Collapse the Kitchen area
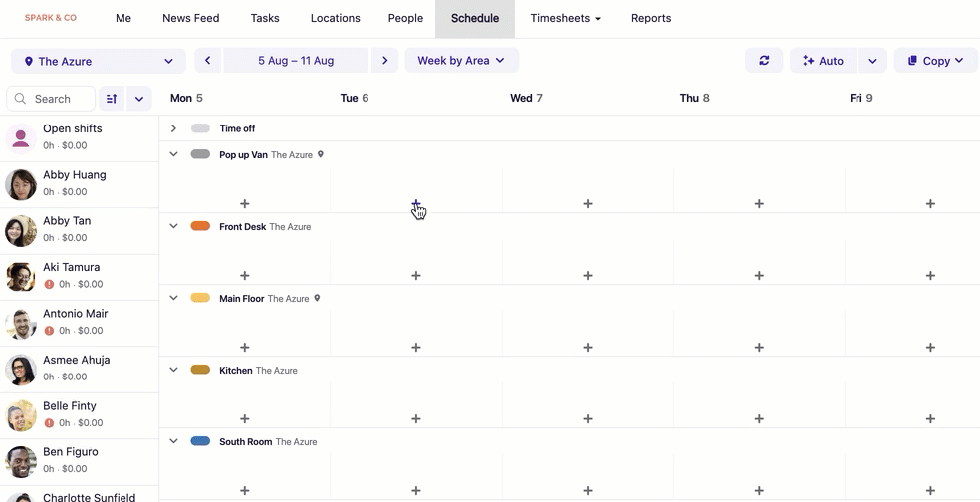980x502 pixels. click(173, 370)
